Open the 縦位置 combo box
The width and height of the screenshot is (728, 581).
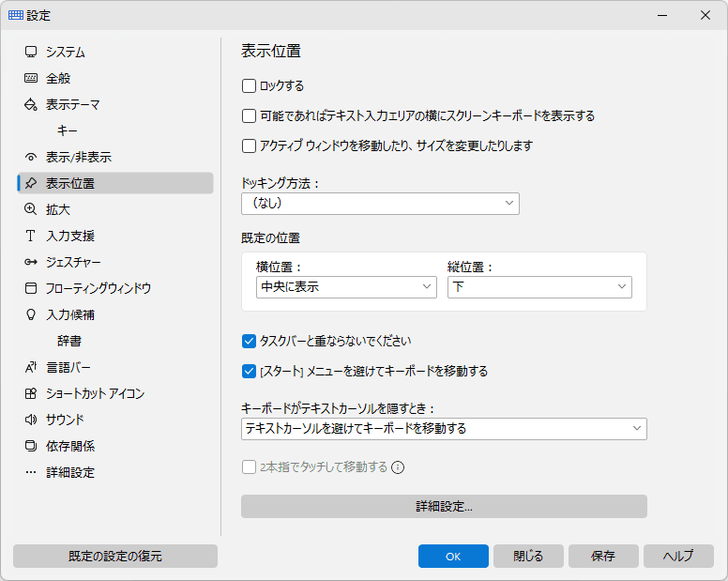[x=539, y=287]
